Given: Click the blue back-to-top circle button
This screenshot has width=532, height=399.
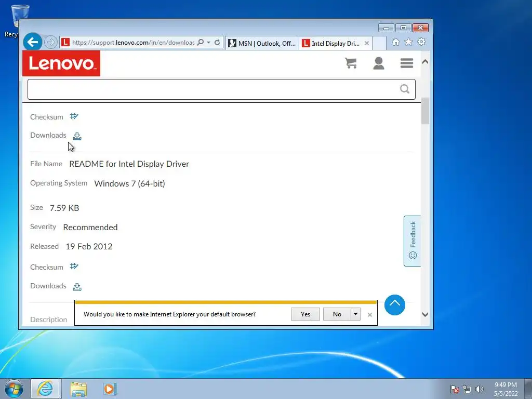Looking at the screenshot, I should [395, 304].
